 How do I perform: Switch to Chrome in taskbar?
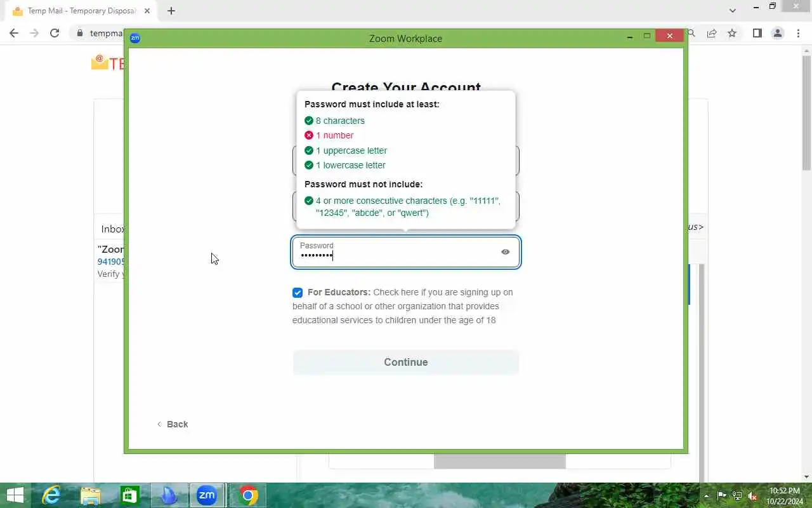click(x=248, y=495)
